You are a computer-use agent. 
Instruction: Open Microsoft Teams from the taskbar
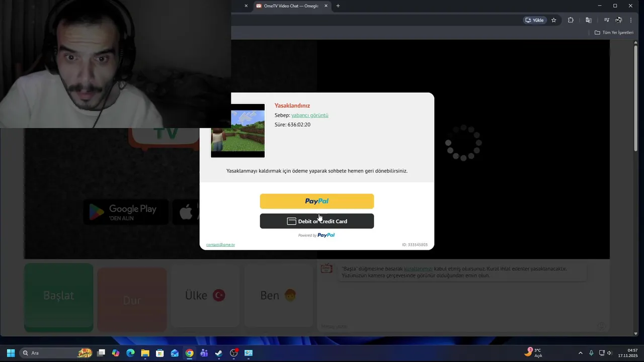coord(204,353)
